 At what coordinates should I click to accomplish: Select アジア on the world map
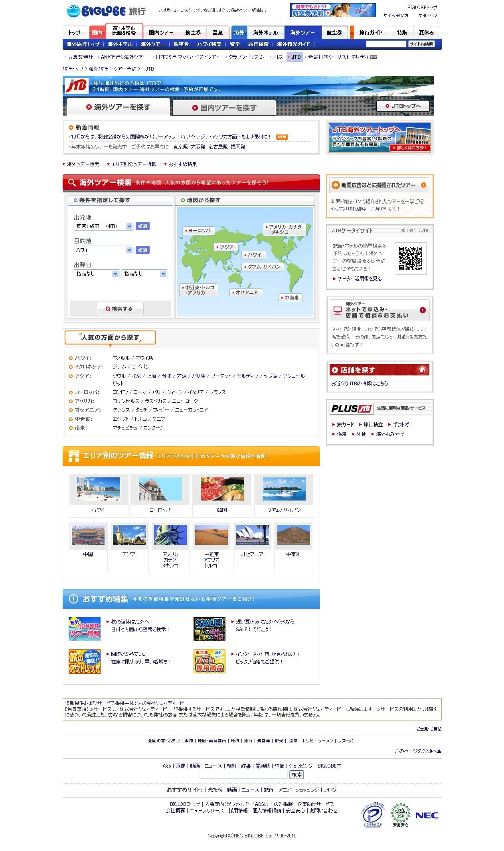(226, 247)
